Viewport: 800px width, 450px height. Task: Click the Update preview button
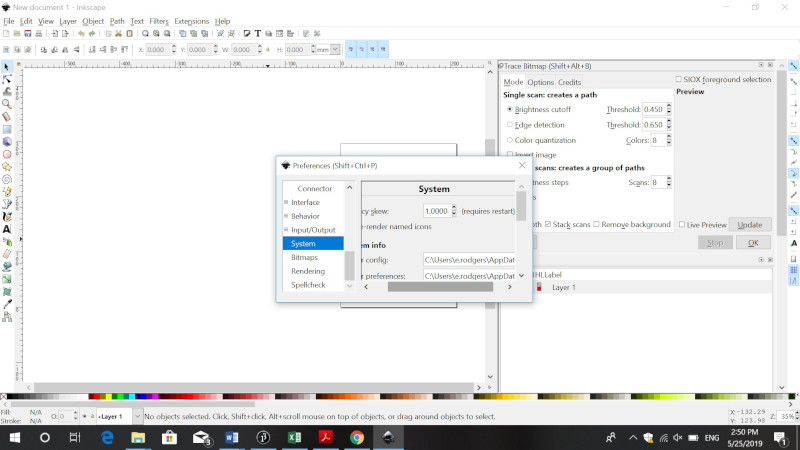tap(749, 224)
